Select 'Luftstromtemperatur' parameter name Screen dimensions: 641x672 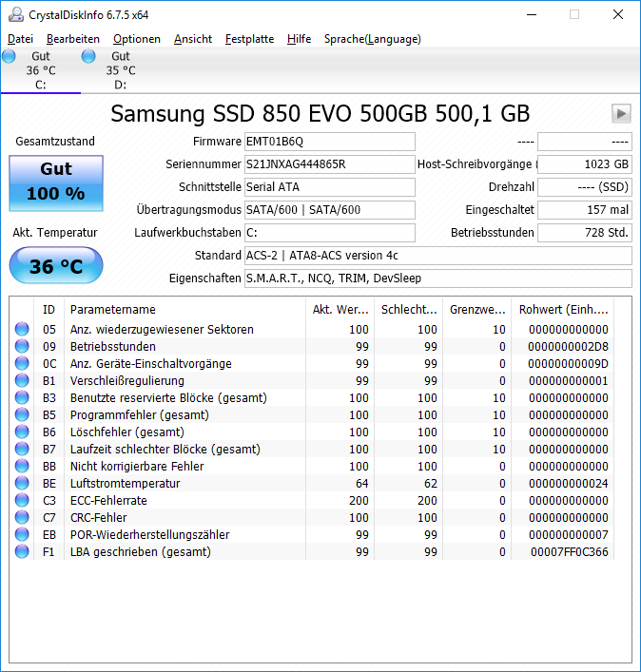(x=126, y=484)
